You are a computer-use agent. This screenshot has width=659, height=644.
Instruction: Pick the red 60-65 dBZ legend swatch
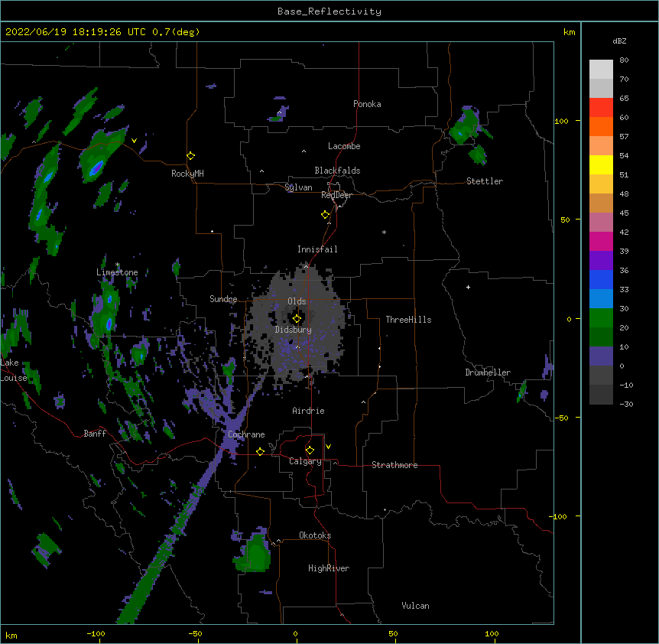tap(601, 108)
